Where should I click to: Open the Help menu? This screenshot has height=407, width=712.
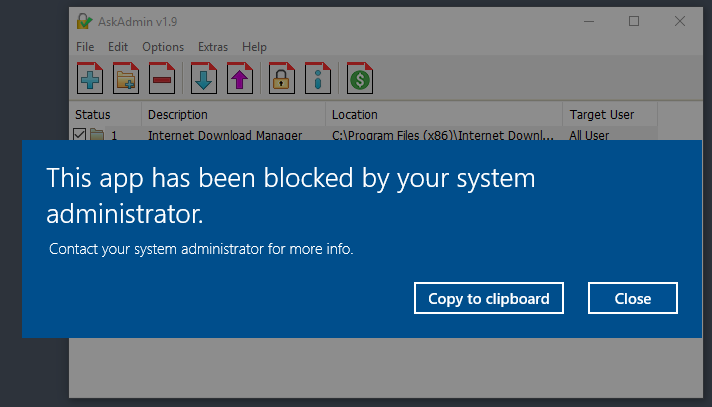point(254,47)
